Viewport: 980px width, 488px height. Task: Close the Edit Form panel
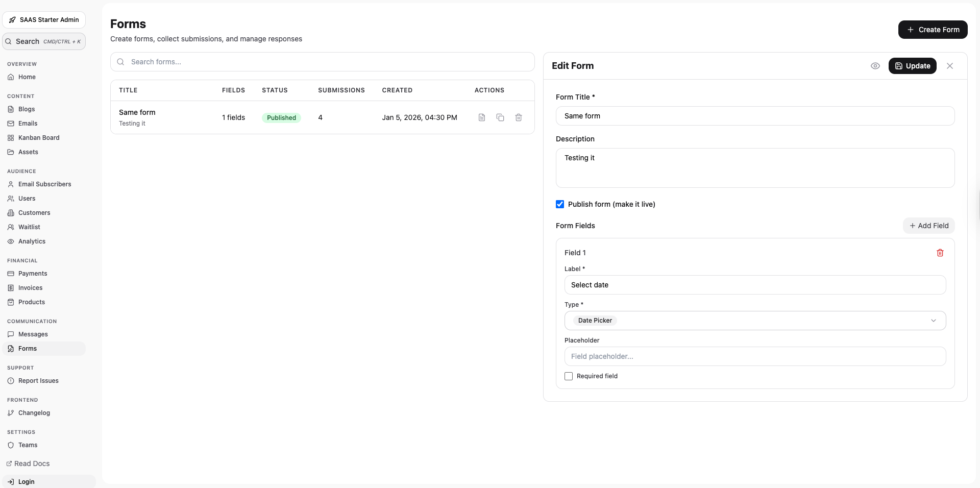click(950, 66)
